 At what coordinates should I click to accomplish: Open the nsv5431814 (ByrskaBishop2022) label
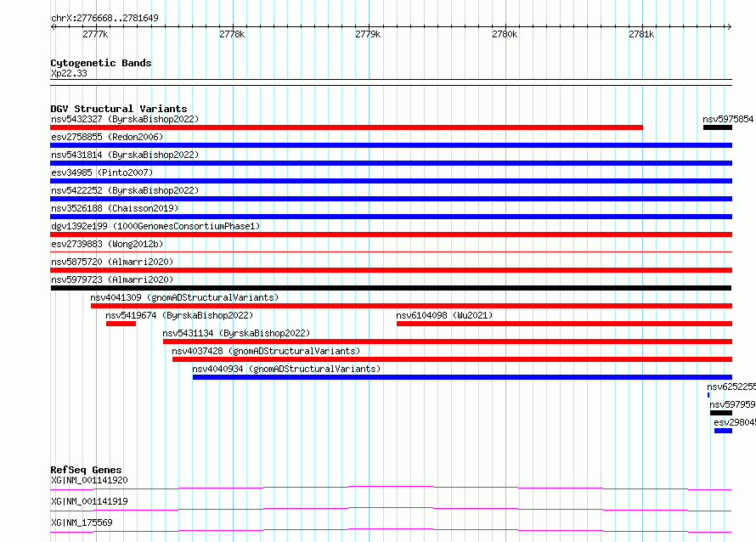tap(125, 155)
